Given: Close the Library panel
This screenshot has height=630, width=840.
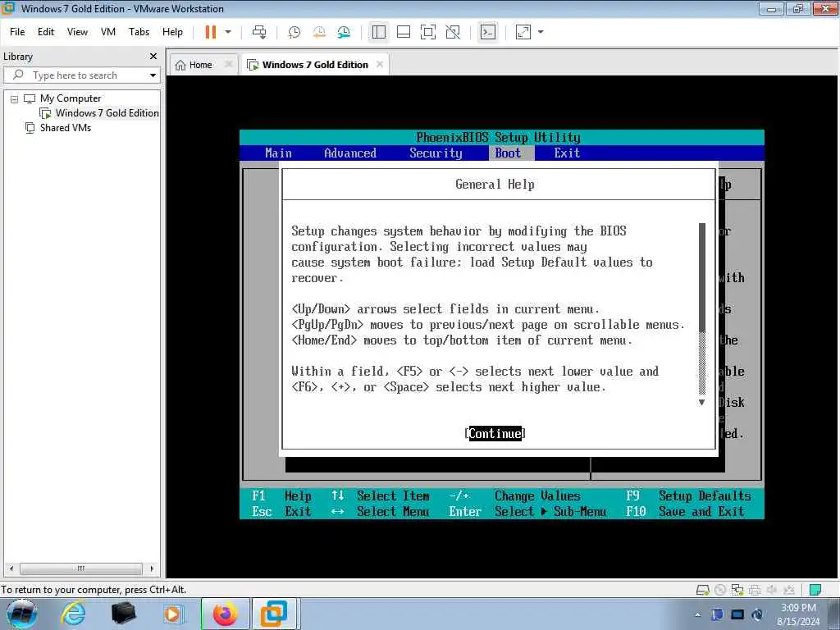Looking at the screenshot, I should tap(153, 57).
